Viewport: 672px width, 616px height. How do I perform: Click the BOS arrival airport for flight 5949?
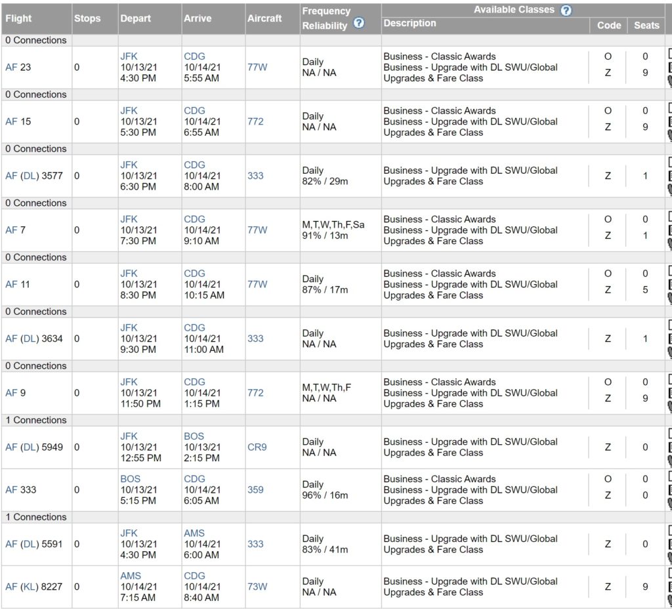pos(194,436)
